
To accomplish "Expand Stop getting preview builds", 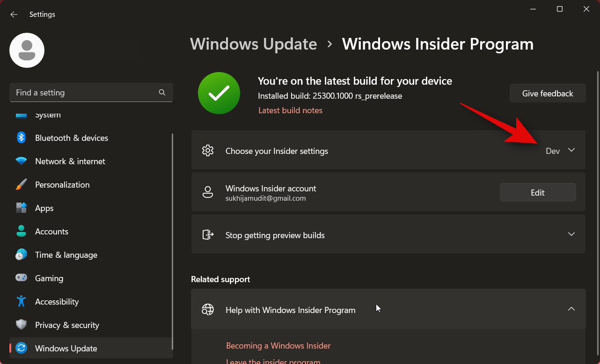I will tap(571, 234).
